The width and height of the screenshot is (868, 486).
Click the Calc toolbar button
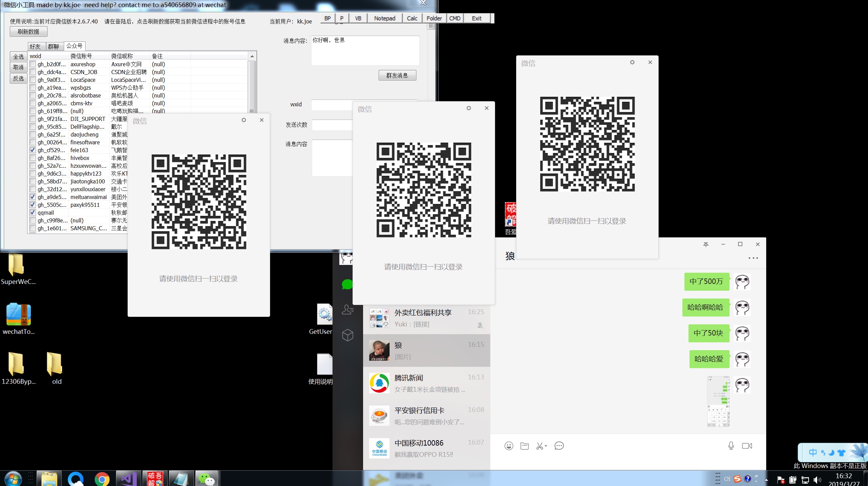click(x=412, y=18)
